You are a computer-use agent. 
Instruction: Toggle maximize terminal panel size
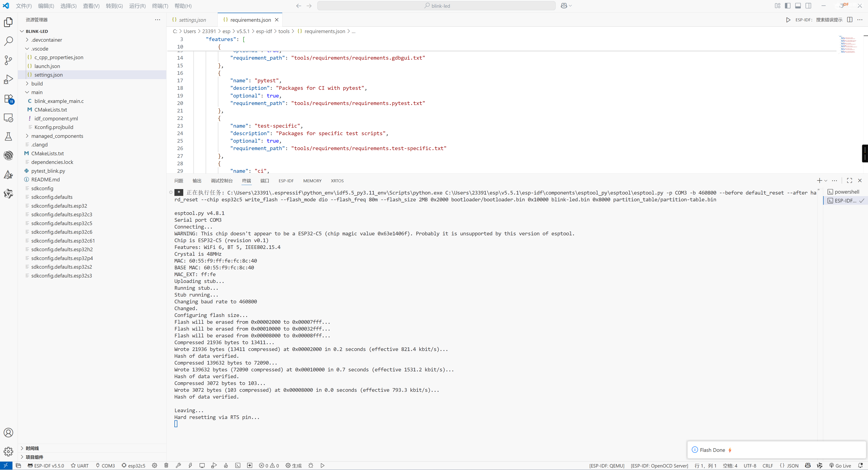coord(849,181)
